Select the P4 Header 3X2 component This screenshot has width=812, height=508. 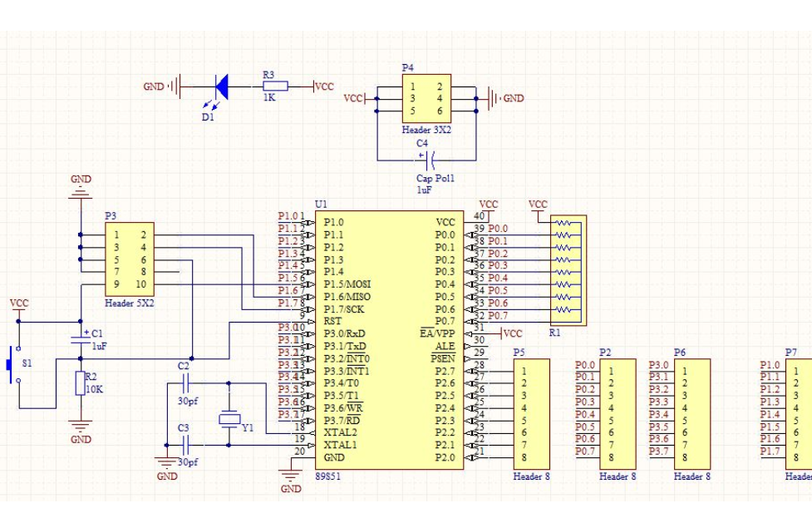[426, 99]
